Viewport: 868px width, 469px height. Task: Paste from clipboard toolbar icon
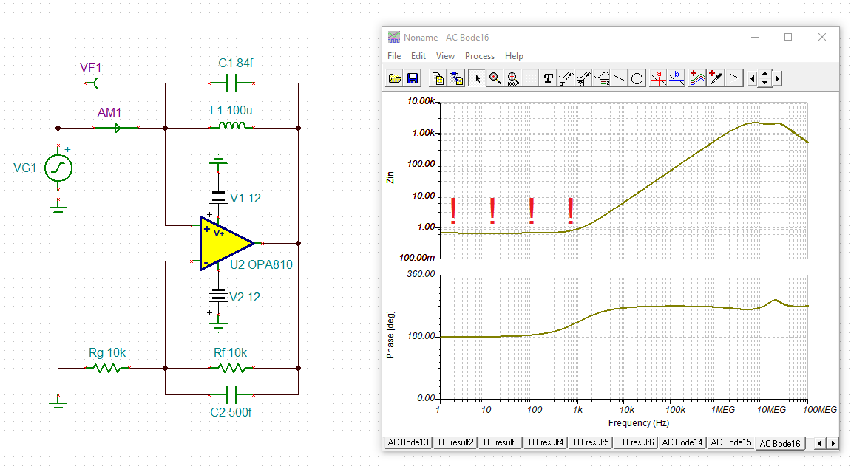click(455, 78)
